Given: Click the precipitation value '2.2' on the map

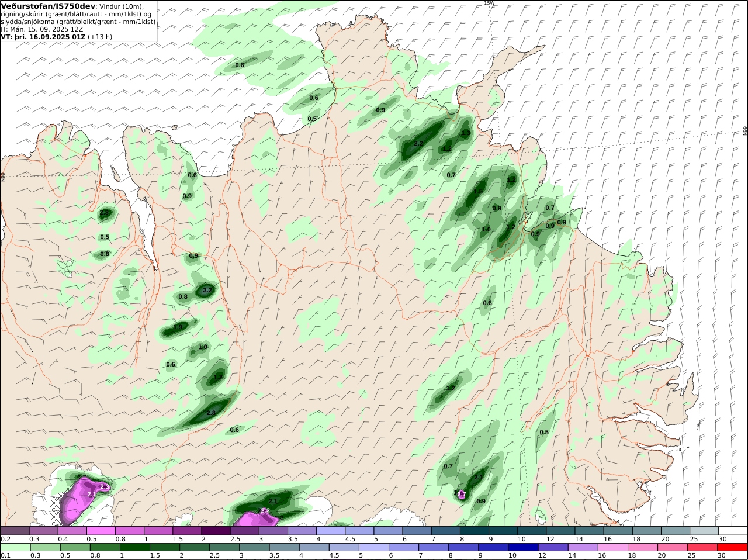Looking at the screenshot, I should coord(418,143).
